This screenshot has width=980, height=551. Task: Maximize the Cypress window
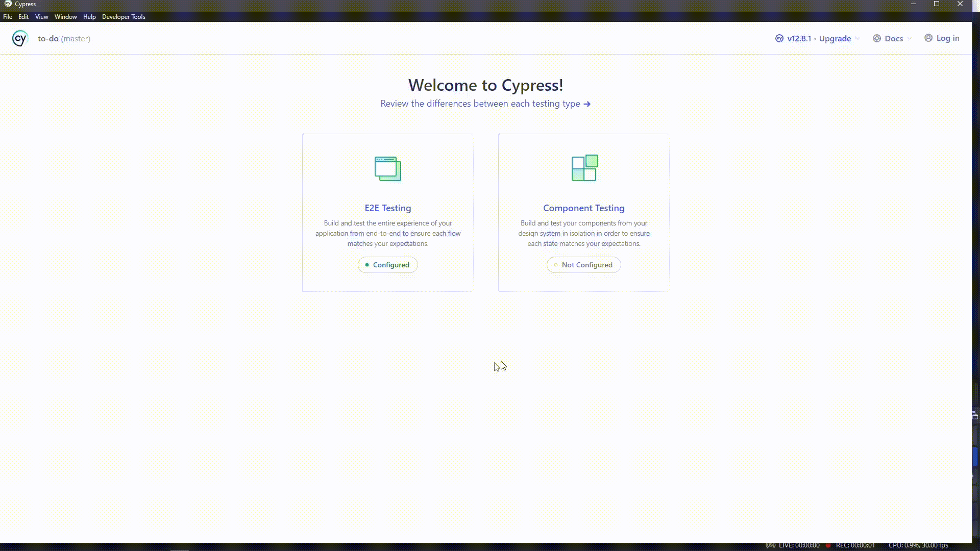click(x=937, y=4)
